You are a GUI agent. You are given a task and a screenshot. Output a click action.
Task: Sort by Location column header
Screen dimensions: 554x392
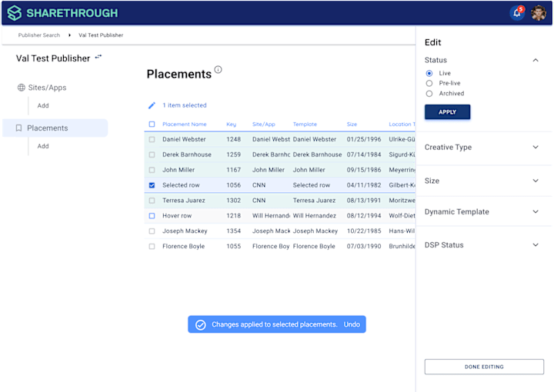402,125
